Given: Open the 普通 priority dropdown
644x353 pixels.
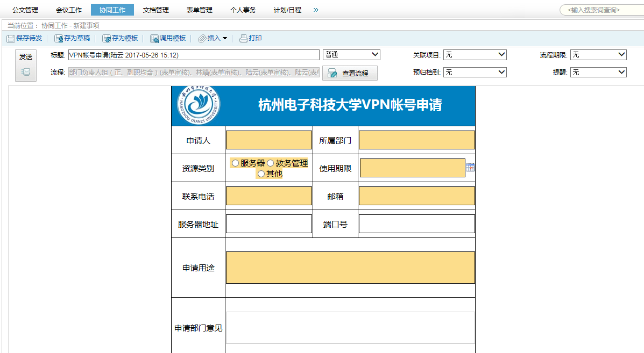Looking at the screenshot, I should [351, 54].
